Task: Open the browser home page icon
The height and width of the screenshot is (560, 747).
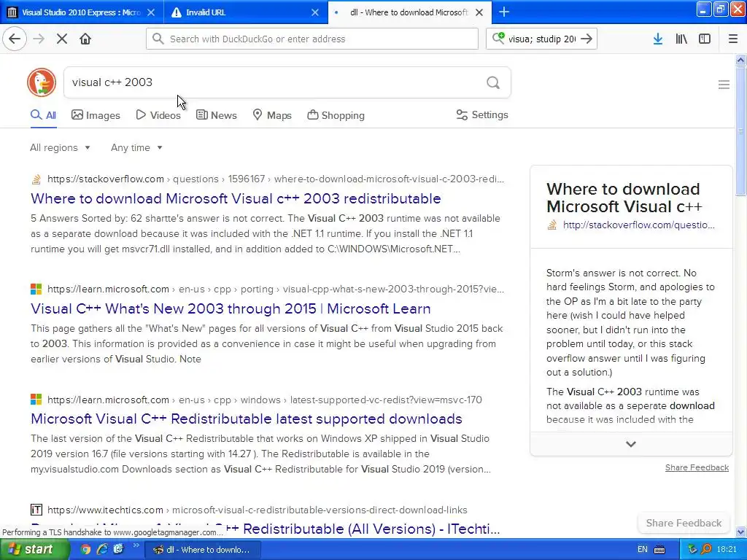Action: [x=85, y=39]
